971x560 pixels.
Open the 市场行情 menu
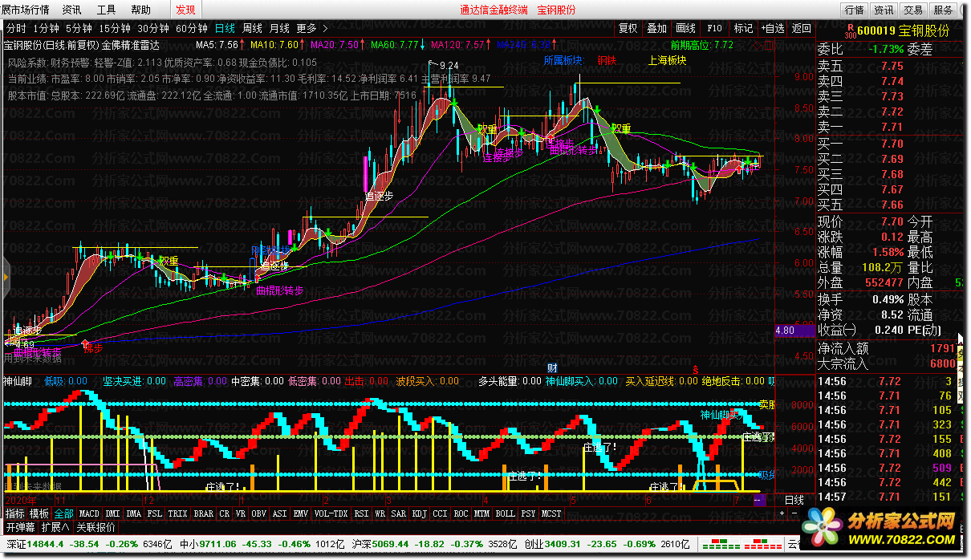[26, 10]
